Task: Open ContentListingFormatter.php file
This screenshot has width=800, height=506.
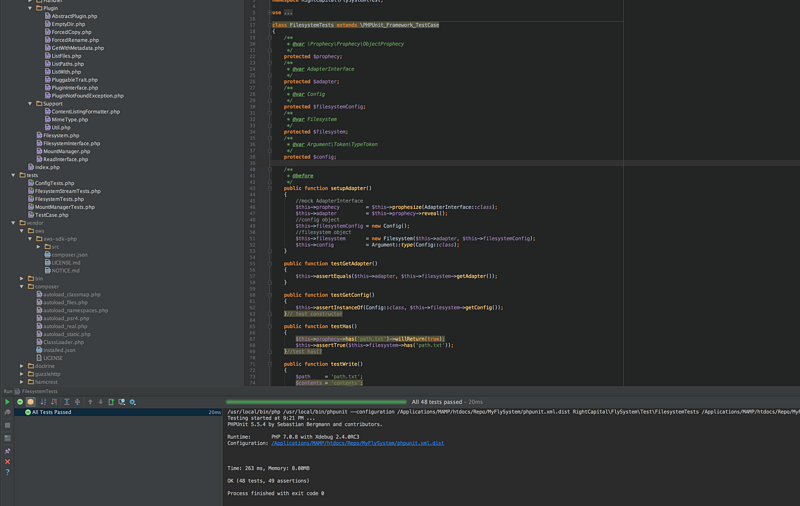Action: click(82, 112)
